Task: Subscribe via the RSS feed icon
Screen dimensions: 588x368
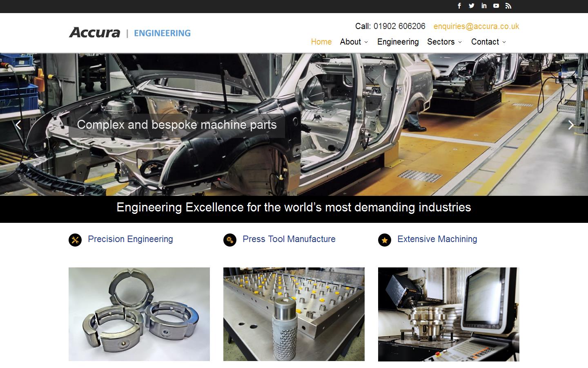Action: point(508,6)
